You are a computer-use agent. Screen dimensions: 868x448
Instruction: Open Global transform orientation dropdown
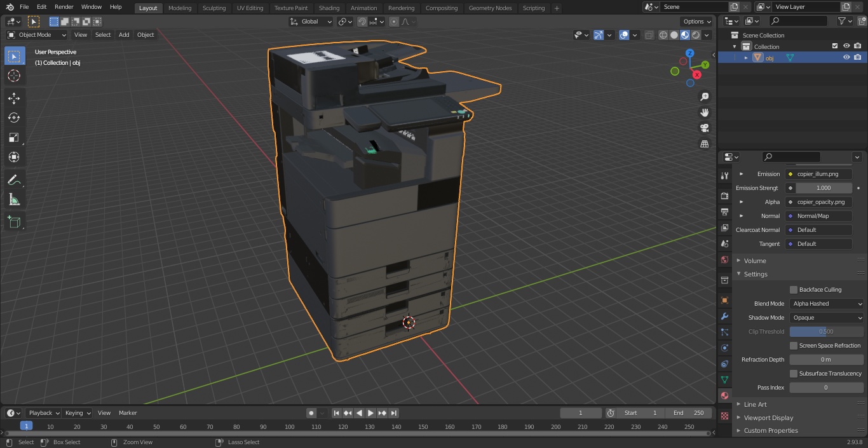311,22
